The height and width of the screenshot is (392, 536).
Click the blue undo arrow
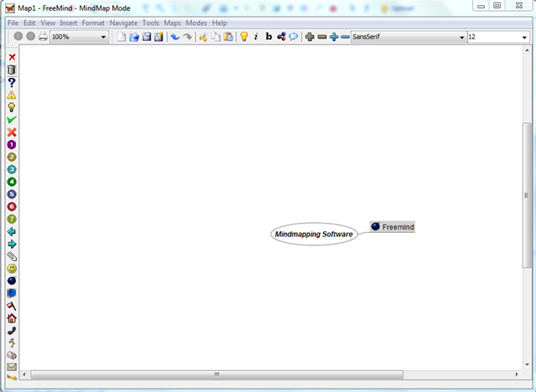point(175,37)
